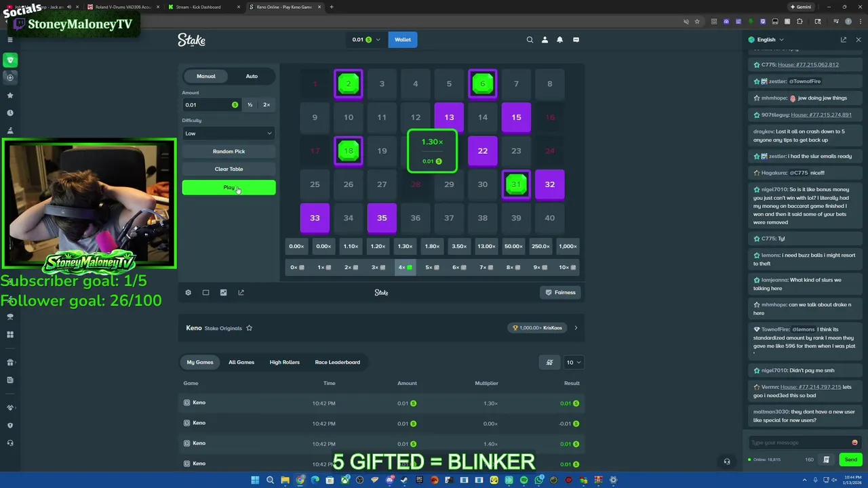This screenshot has width=868, height=488.
Task: Click the share icon beside live stats
Action: [x=241, y=293]
